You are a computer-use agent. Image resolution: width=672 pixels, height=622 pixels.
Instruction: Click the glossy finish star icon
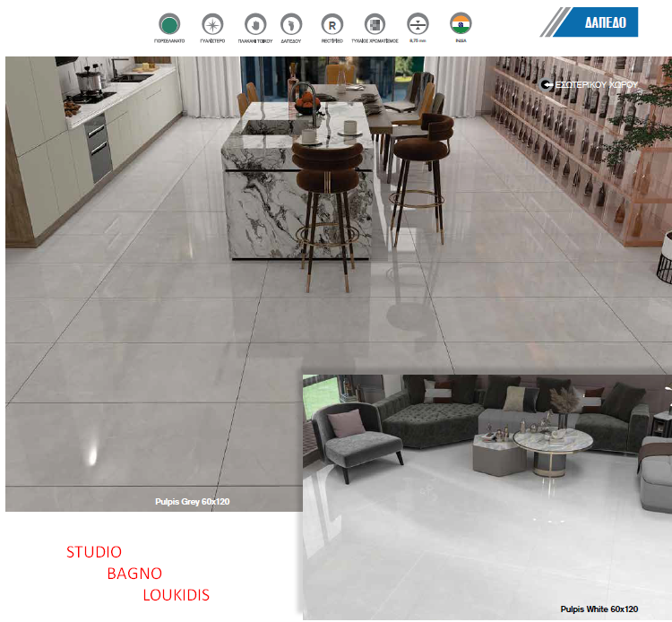(x=211, y=24)
